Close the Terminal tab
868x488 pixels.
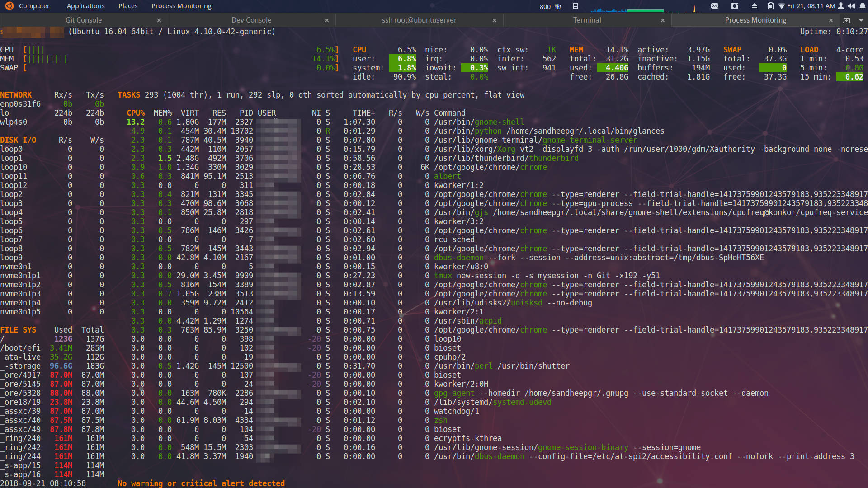(663, 20)
